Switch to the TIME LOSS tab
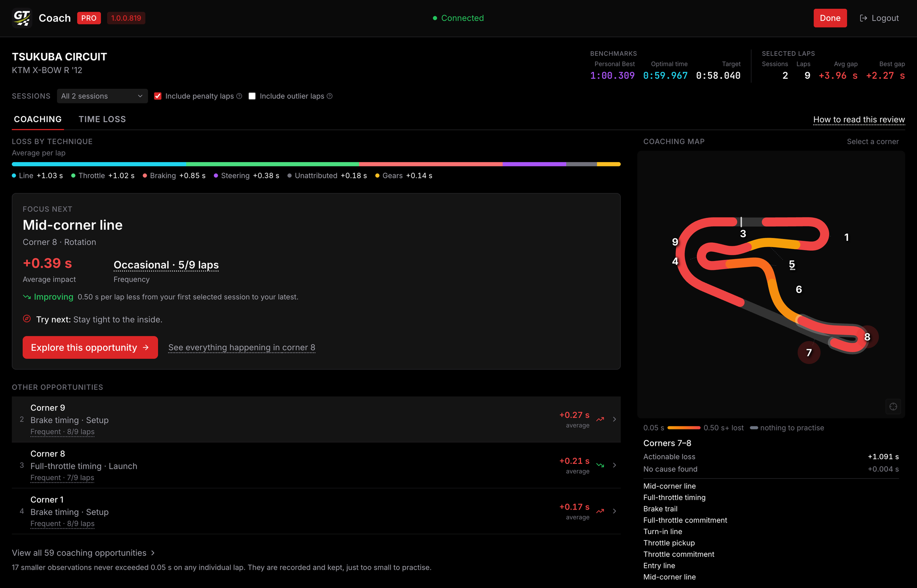Image resolution: width=917 pixels, height=588 pixels. (102, 119)
